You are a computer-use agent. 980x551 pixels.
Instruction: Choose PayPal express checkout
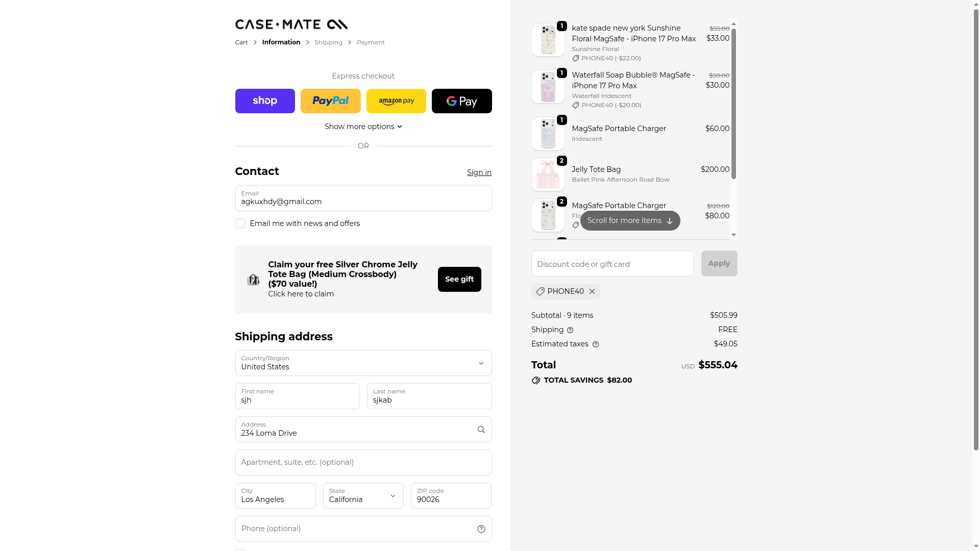tap(330, 101)
